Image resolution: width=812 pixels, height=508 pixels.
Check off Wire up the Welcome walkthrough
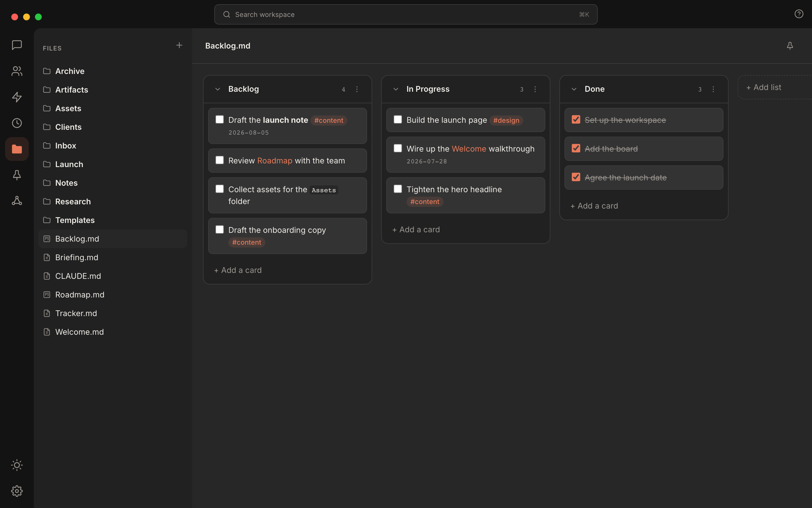pos(398,148)
